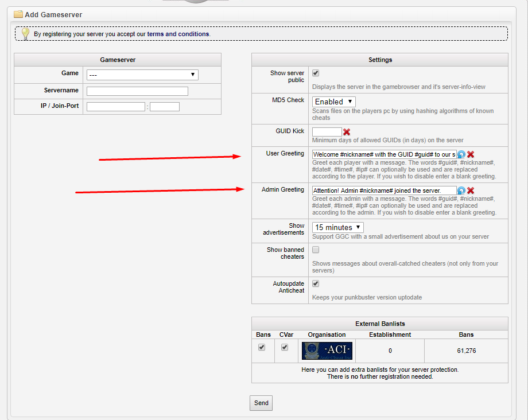Click the lightbulb hint icon
The width and height of the screenshot is (528, 420).
point(25,34)
